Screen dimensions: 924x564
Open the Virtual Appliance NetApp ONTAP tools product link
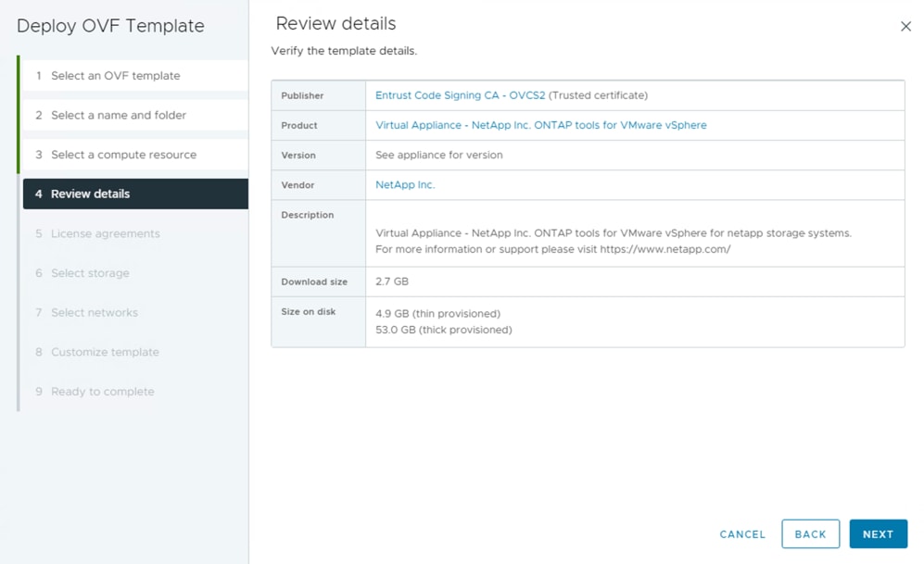(x=540, y=125)
